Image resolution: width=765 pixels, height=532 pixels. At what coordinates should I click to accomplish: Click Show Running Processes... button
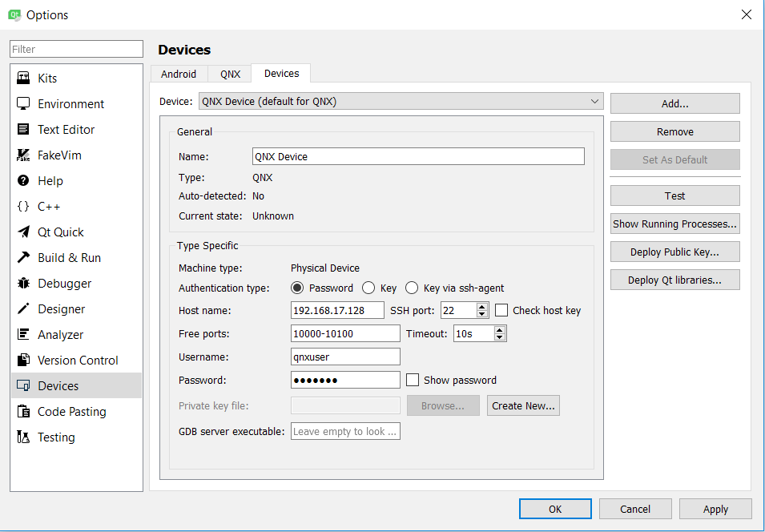674,224
